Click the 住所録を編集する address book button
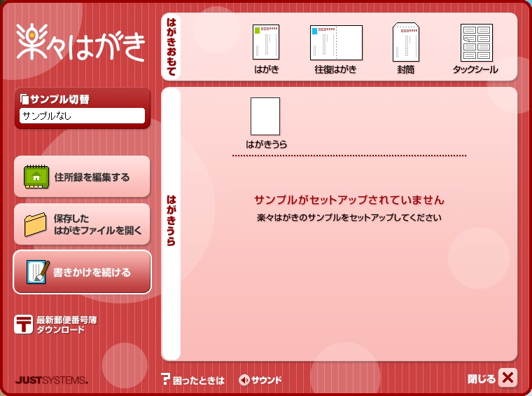Screen dimensions: 532x396 point(82,177)
